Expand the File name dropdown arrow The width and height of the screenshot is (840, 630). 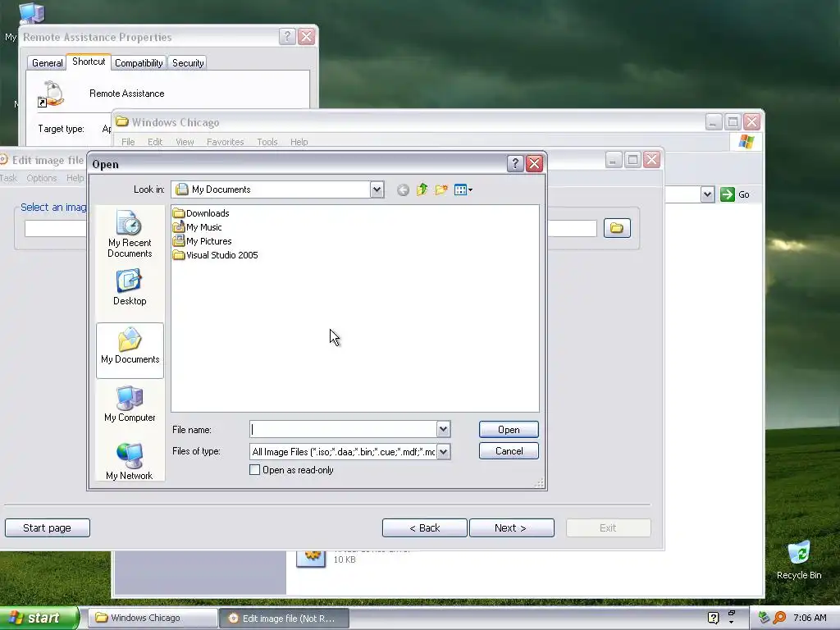click(x=443, y=429)
